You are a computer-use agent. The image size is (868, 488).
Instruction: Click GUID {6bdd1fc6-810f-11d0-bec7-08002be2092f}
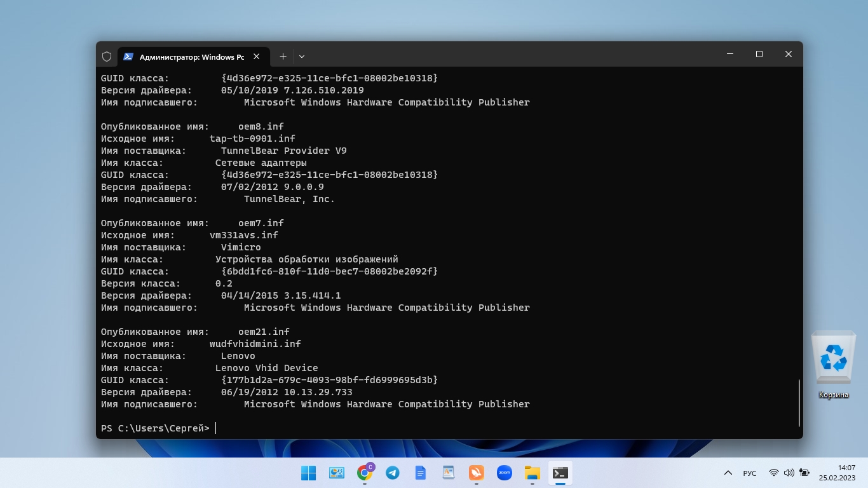pyautogui.click(x=329, y=271)
